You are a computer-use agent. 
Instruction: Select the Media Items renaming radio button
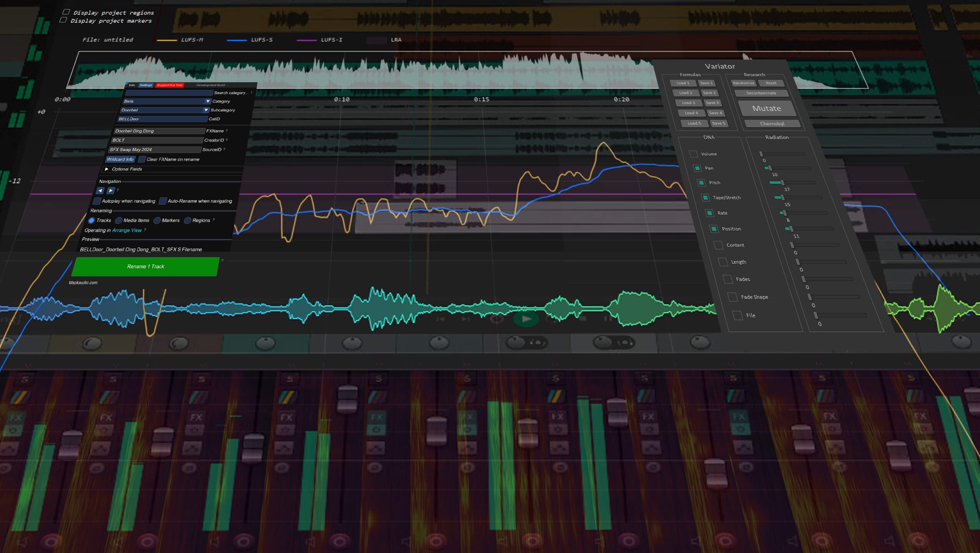(x=119, y=220)
